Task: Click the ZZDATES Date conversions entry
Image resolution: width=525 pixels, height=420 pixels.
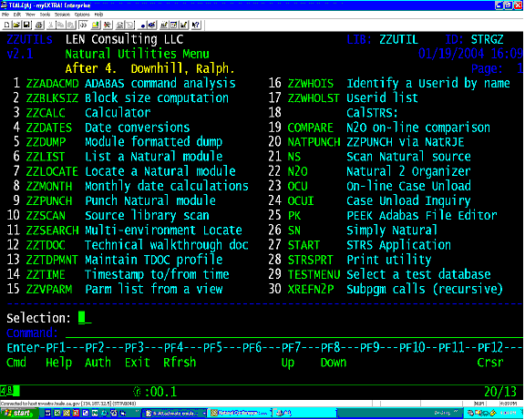Action: (101, 128)
